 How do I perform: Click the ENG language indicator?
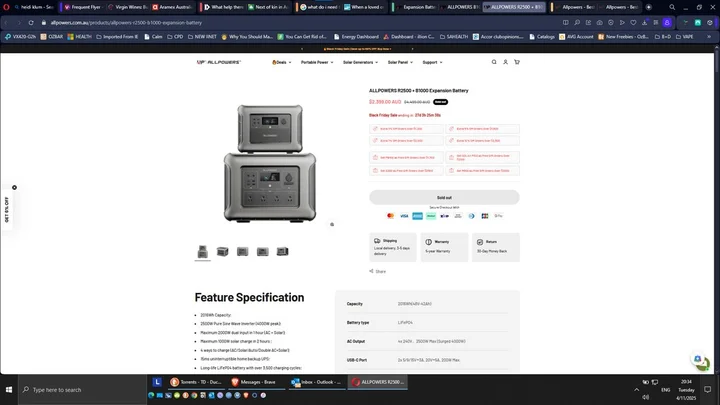[665, 389]
